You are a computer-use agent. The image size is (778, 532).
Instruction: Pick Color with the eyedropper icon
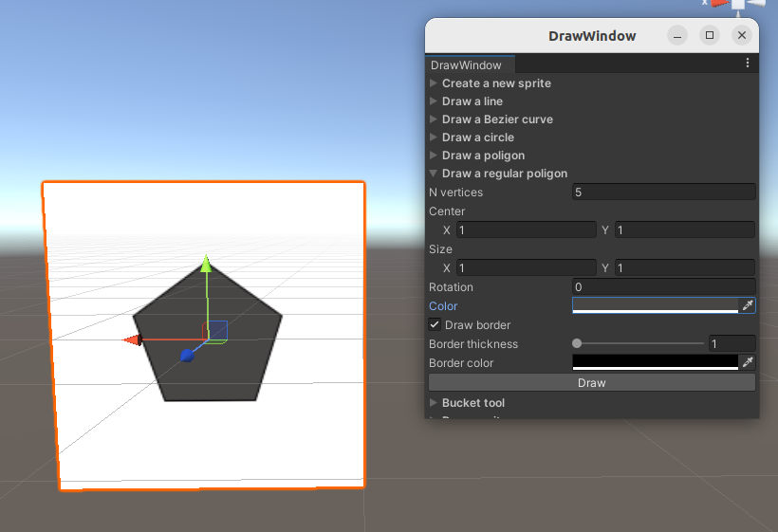pyautogui.click(x=748, y=305)
